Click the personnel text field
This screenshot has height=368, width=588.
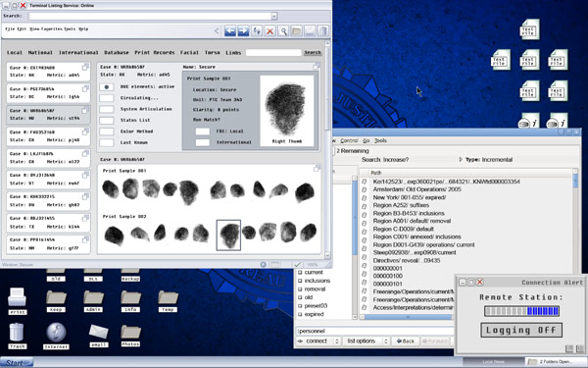[x=375, y=331]
